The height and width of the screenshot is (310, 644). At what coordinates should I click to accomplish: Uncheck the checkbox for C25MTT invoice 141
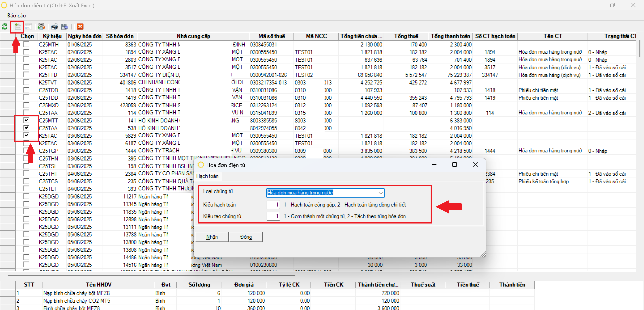click(x=26, y=120)
